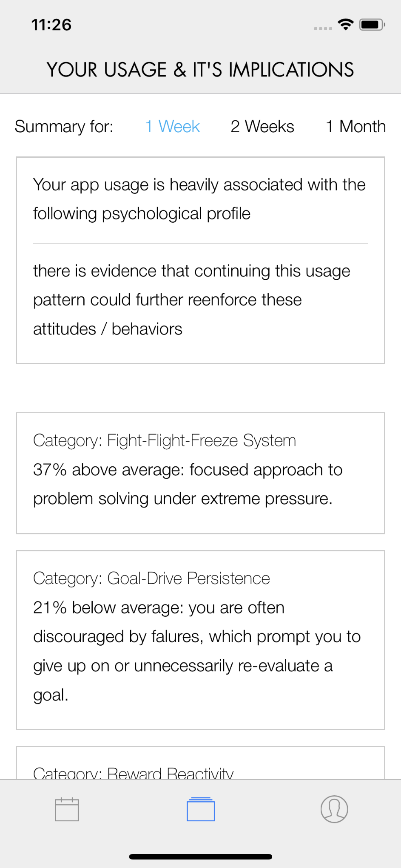This screenshot has height=868, width=401.
Task: Tap the battery status icon
Action: (372, 25)
